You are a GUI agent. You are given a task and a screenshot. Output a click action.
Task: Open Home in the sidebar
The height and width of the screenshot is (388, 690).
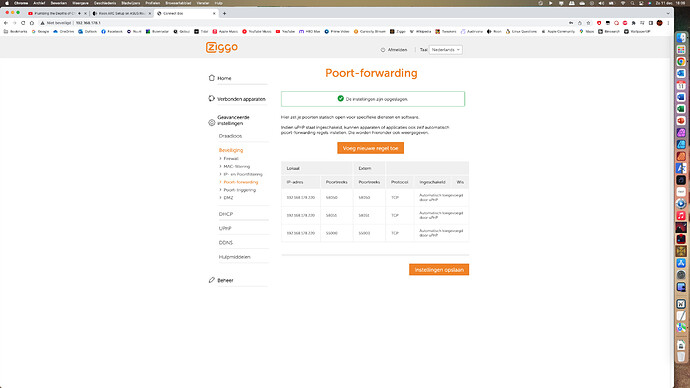224,78
